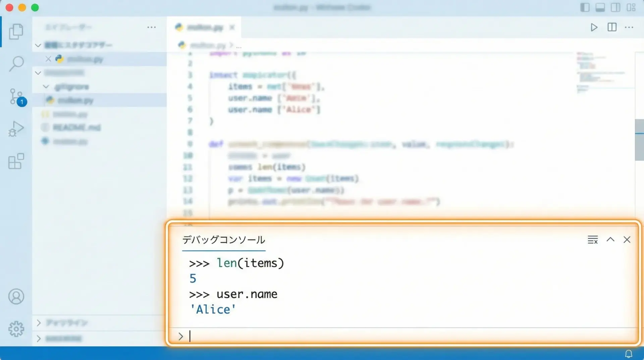Viewport: 644px width, 360px height.
Task: Click the notifications bell in status bar
Action: (628, 354)
